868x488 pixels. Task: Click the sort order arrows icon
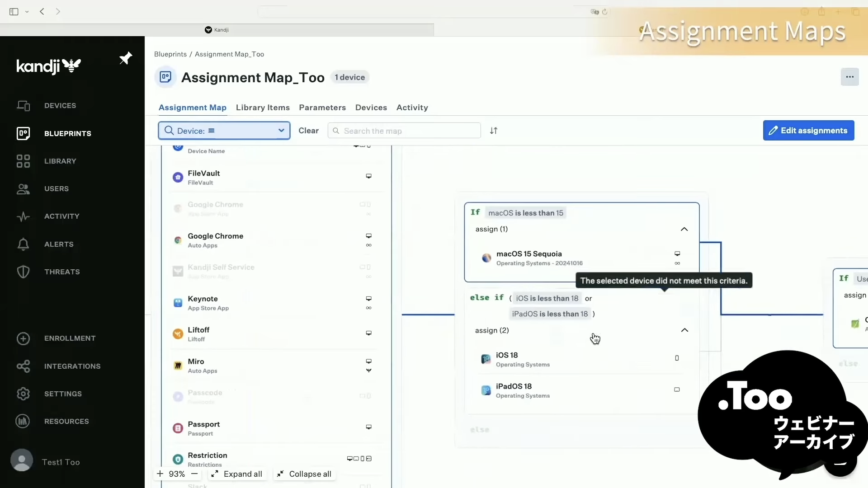(494, 131)
